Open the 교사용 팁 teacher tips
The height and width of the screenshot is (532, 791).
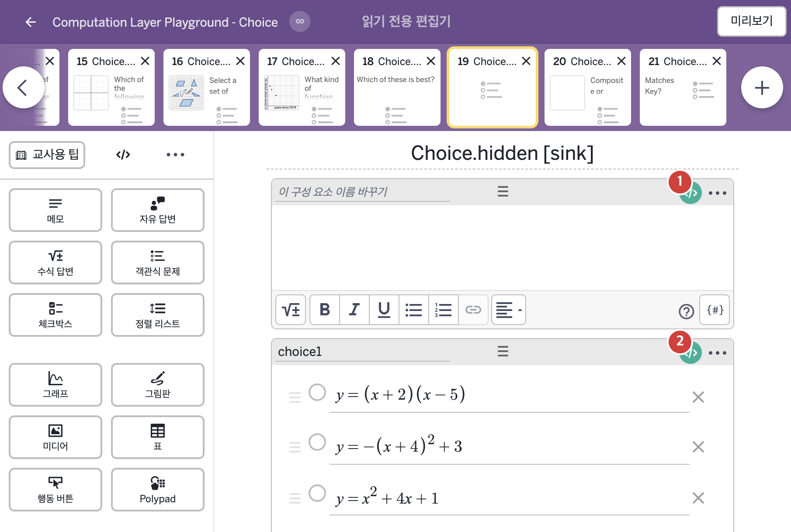(x=47, y=155)
